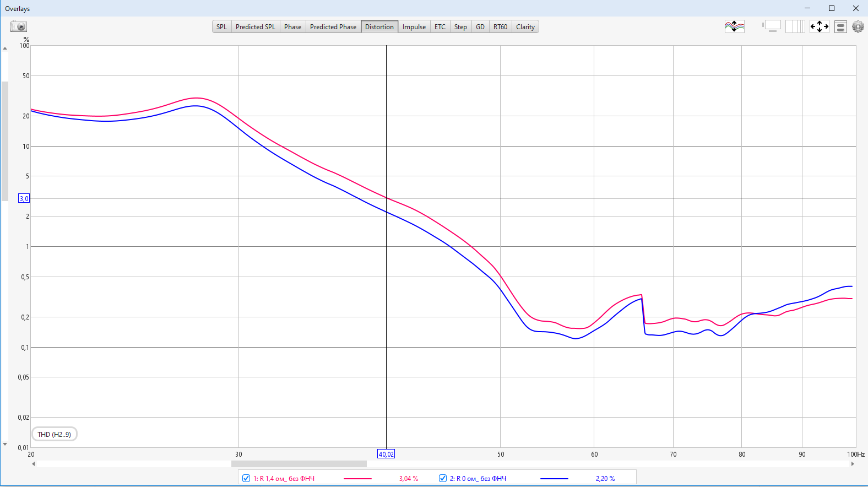Click the vertical scrollbar down arrow

(5, 444)
